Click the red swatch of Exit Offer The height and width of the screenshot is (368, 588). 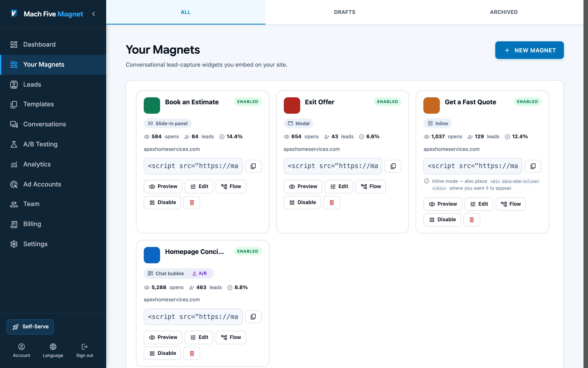tap(292, 105)
